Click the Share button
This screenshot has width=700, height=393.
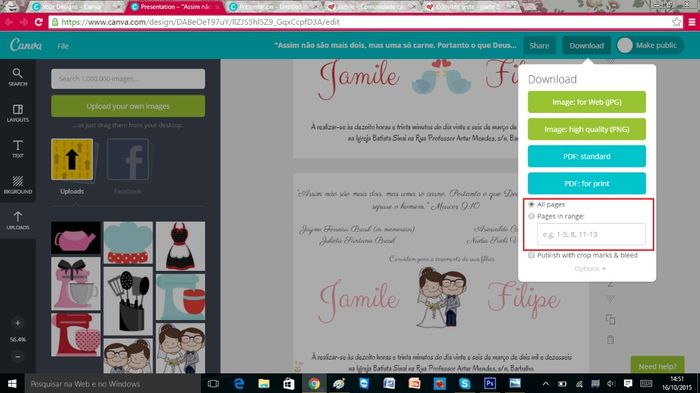(x=539, y=46)
